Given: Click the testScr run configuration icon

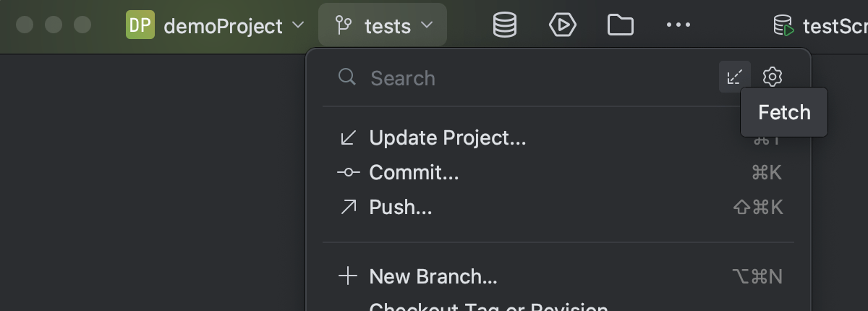Looking at the screenshot, I should coord(783,27).
